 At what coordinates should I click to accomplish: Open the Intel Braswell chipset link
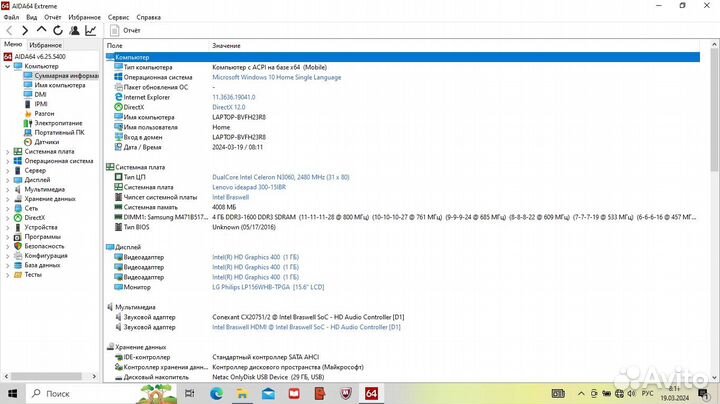(231, 197)
